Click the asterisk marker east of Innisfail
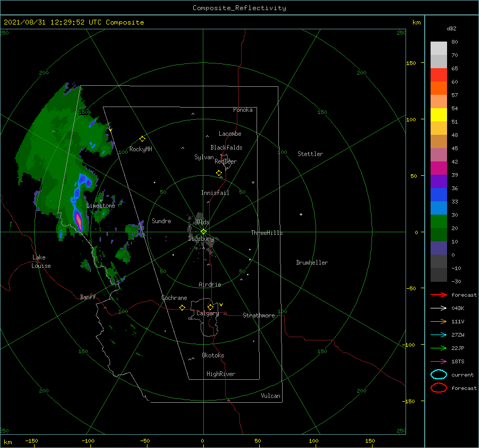 point(253,183)
